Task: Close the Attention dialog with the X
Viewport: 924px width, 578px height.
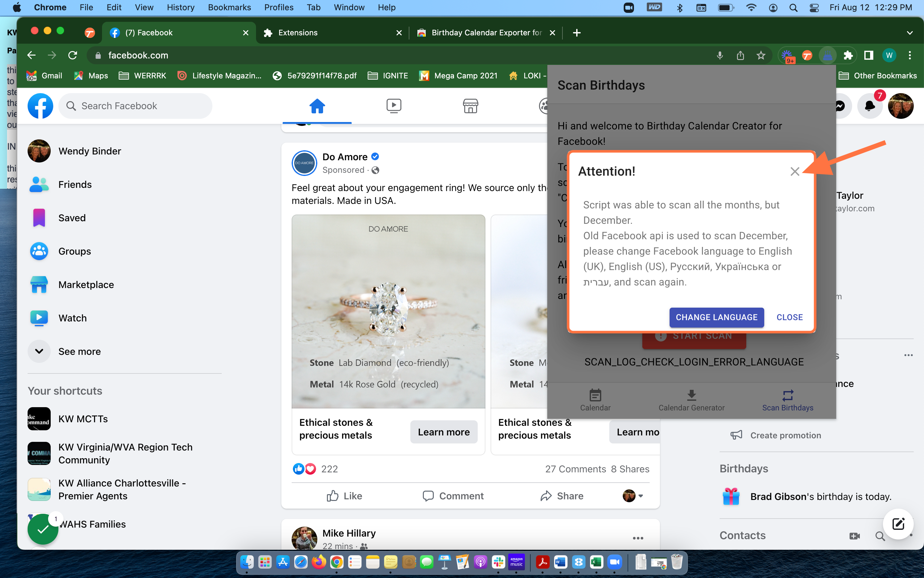Action: click(x=795, y=172)
